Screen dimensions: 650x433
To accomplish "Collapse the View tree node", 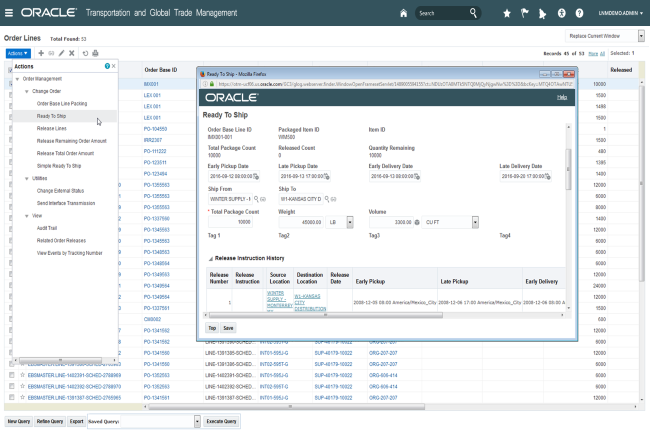I will 27,216.
